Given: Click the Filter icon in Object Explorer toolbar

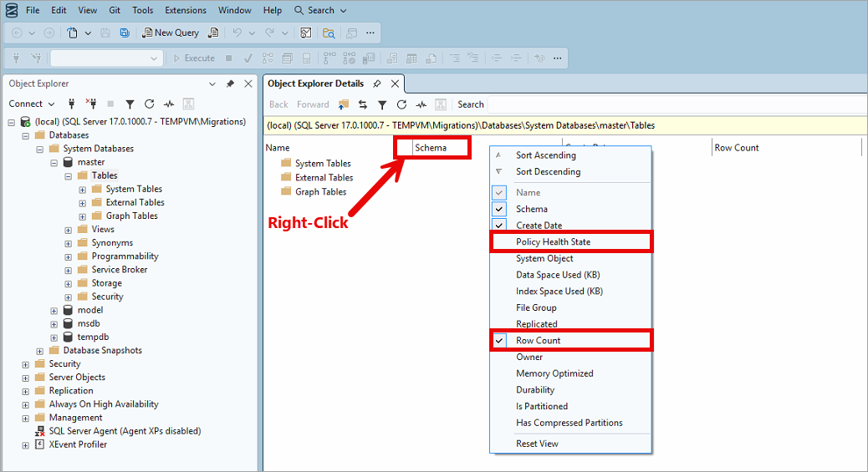Looking at the screenshot, I should (130, 104).
